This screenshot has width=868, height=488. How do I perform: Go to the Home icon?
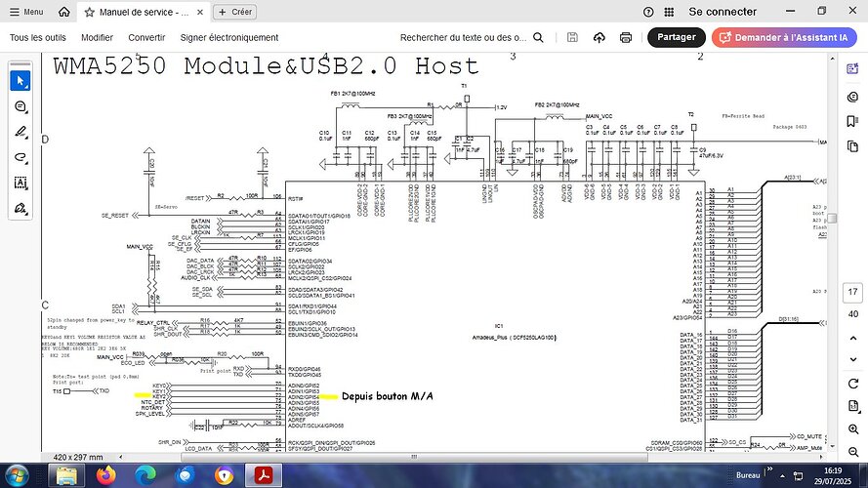[64, 12]
